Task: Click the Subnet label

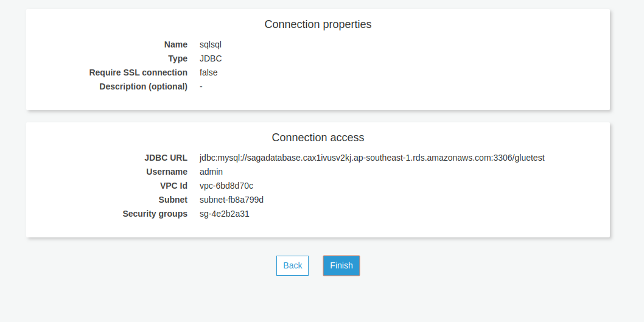Action: (x=173, y=200)
